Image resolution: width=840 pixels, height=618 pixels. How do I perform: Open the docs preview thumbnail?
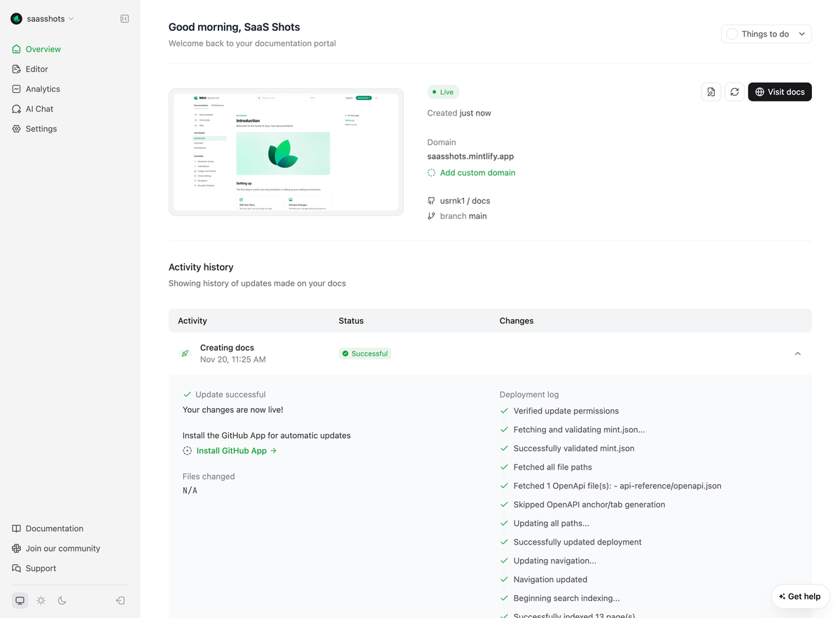click(x=286, y=152)
